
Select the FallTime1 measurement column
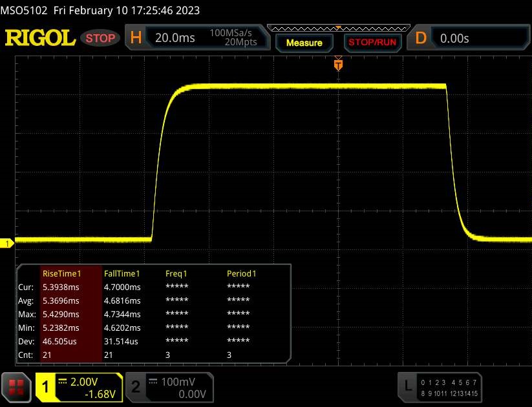tap(122, 273)
